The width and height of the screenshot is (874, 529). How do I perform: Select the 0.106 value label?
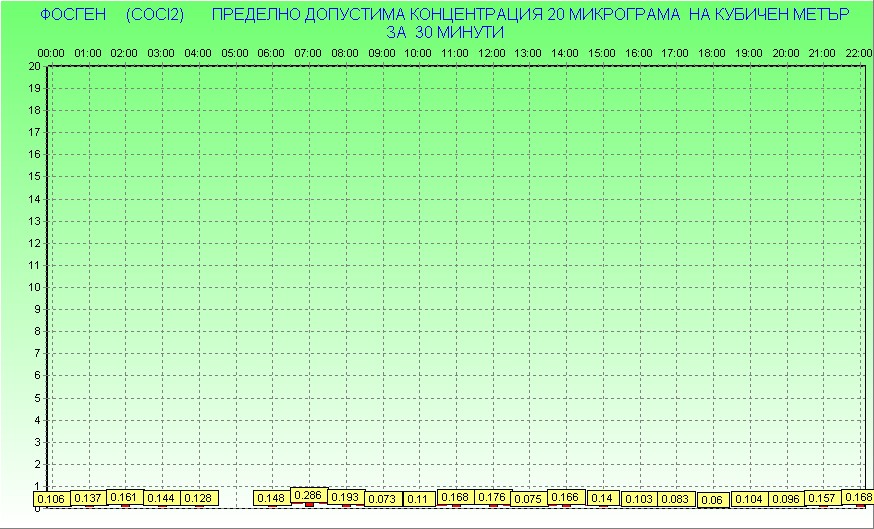pyautogui.click(x=51, y=499)
